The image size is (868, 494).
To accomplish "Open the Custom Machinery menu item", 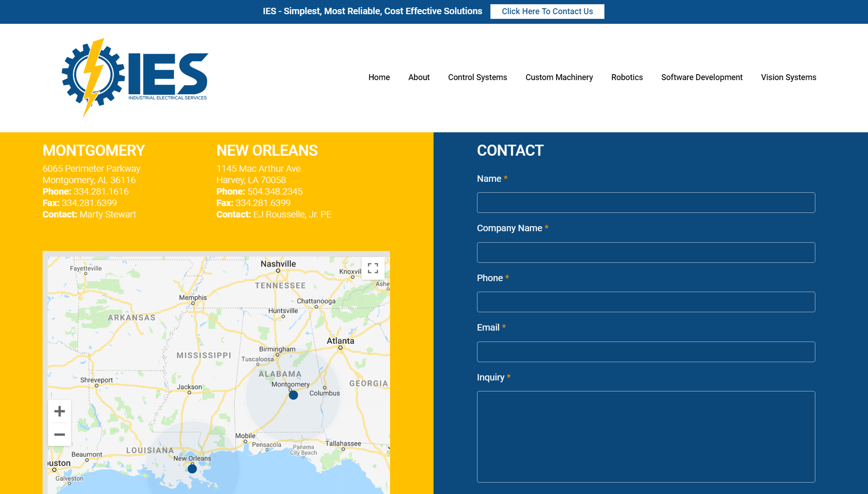I will tap(559, 77).
